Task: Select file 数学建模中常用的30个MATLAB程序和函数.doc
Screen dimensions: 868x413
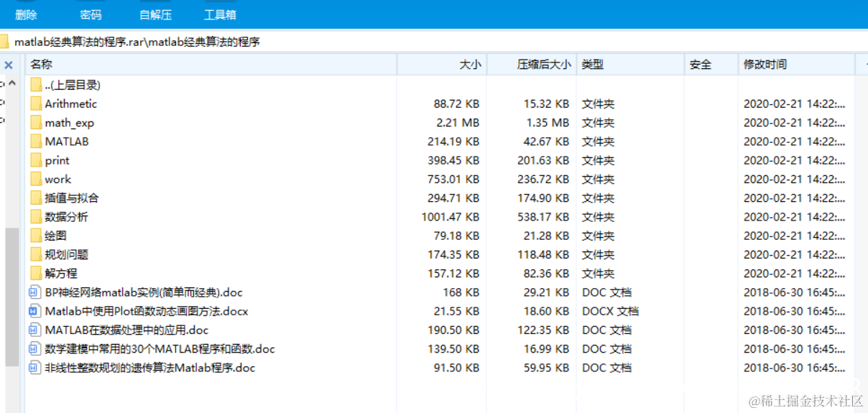Action: pos(160,349)
